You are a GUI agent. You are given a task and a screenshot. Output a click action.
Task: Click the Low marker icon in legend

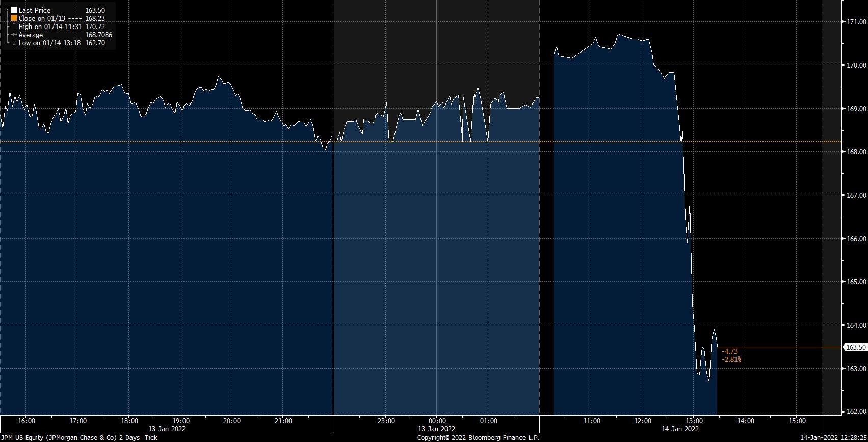[14, 43]
